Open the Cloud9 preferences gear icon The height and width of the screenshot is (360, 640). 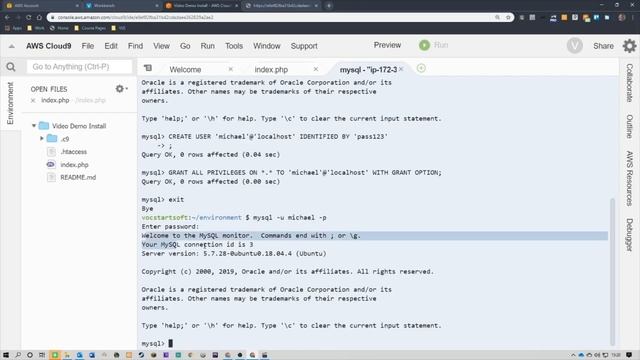(629, 46)
